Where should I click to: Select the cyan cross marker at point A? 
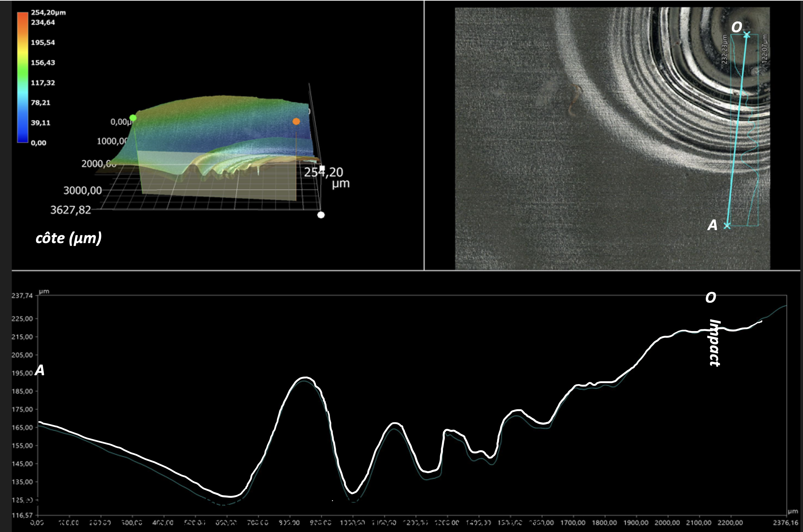click(x=727, y=226)
